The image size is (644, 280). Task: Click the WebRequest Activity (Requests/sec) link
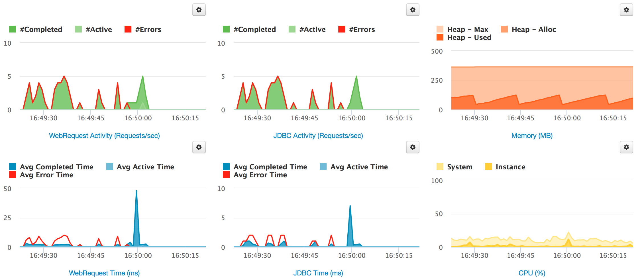click(104, 136)
